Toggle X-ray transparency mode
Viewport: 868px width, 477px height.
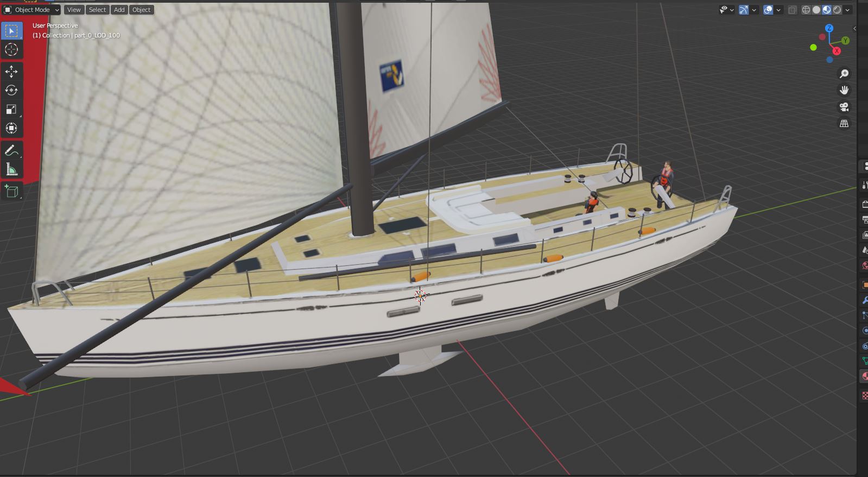click(793, 10)
